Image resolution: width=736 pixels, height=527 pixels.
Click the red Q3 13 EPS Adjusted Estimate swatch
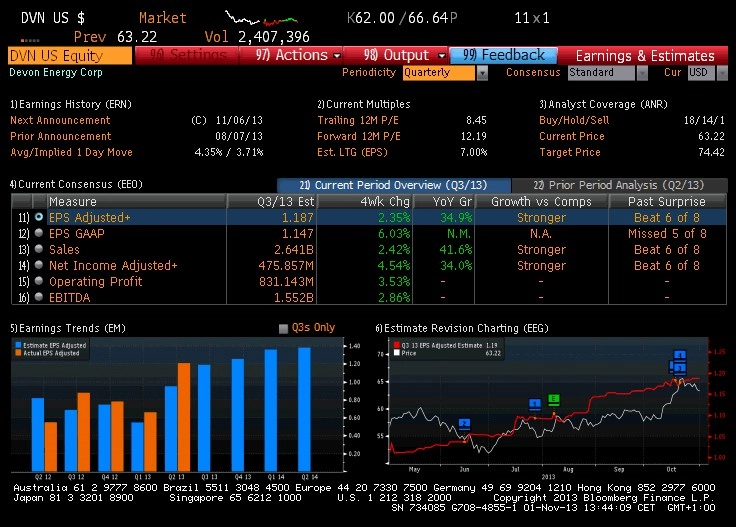(397, 345)
